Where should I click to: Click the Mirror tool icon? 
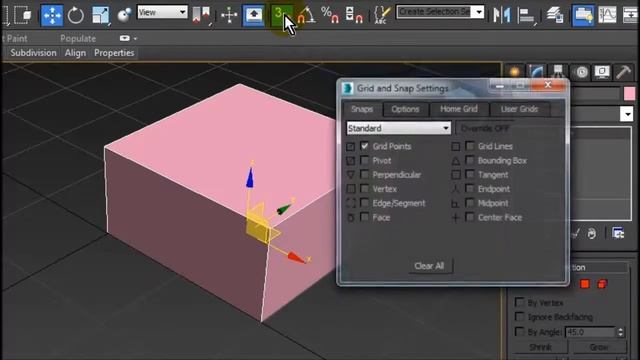[x=502, y=16]
